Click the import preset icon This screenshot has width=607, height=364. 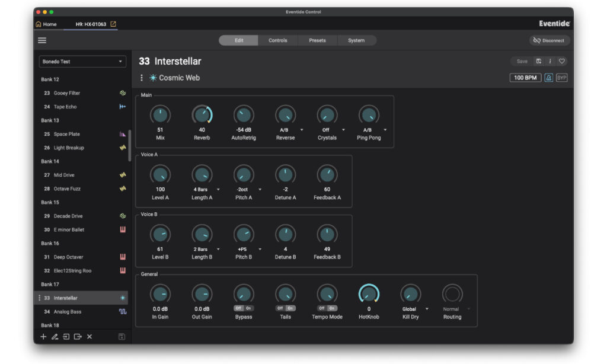point(66,337)
